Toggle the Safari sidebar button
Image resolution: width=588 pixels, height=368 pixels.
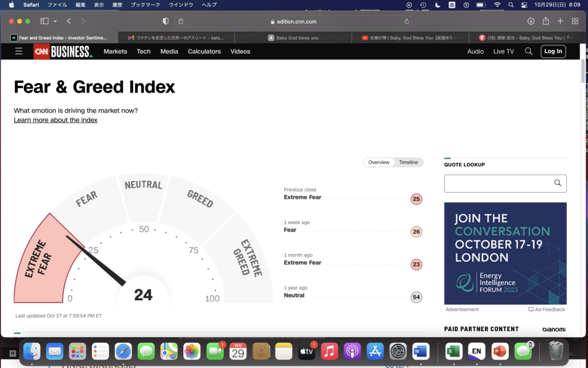click(x=45, y=21)
